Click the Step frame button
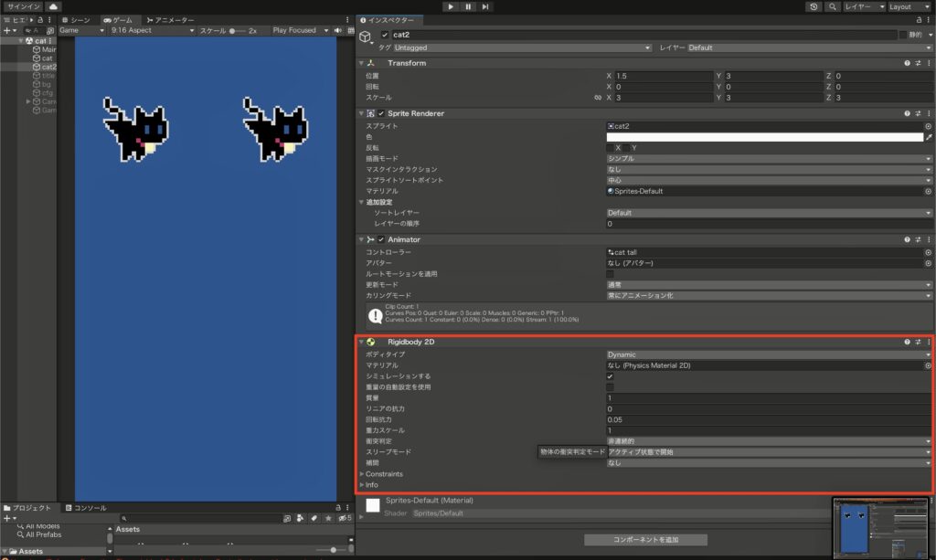 [485, 6]
